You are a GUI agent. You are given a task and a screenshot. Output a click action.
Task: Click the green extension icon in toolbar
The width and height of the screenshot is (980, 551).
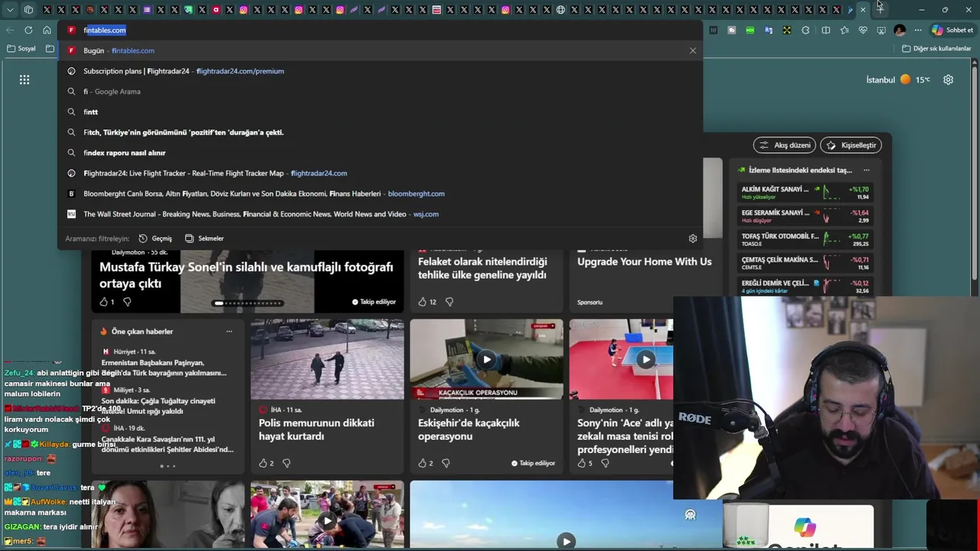click(750, 30)
